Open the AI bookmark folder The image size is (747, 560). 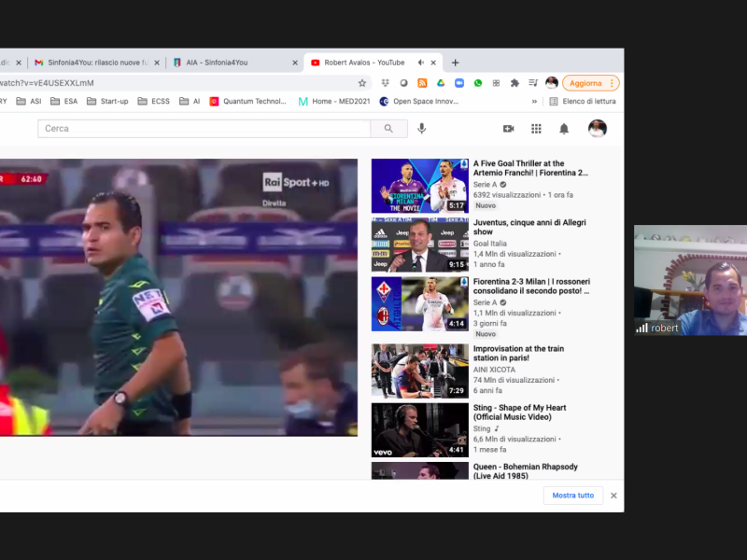coord(190,102)
